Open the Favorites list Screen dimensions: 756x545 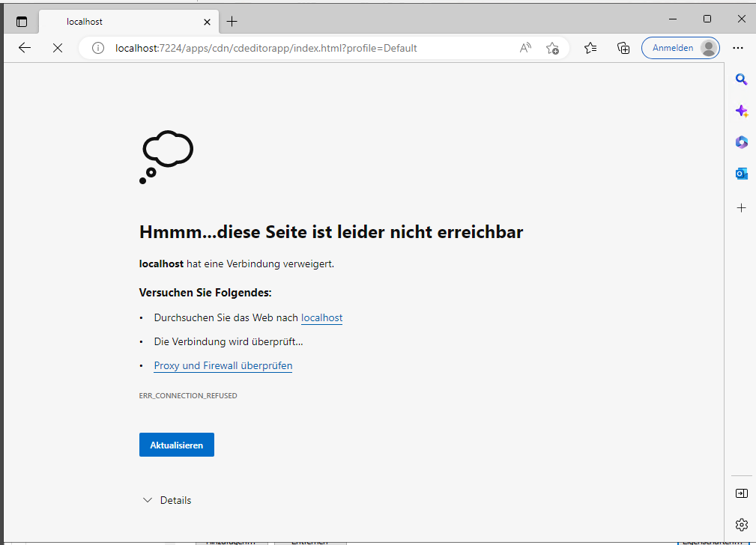pos(590,48)
